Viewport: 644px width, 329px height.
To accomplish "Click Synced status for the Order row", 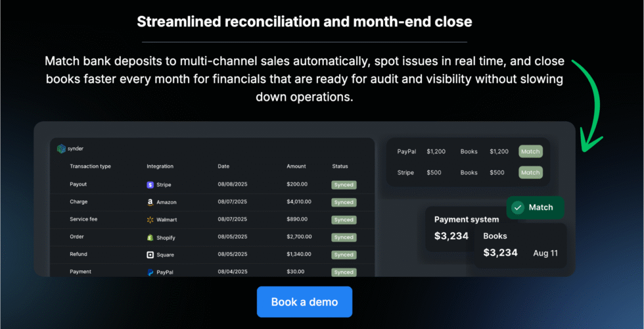I will point(344,238).
